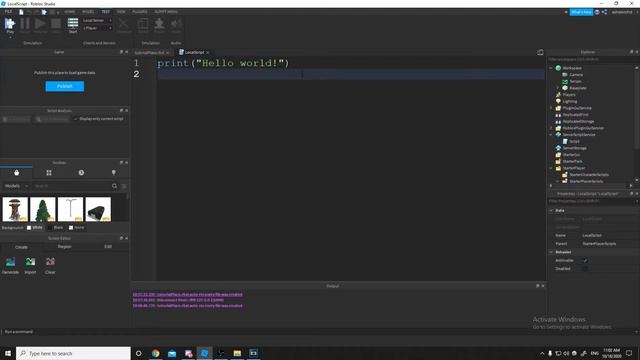Collapse the Workspace tree node

tap(551, 68)
